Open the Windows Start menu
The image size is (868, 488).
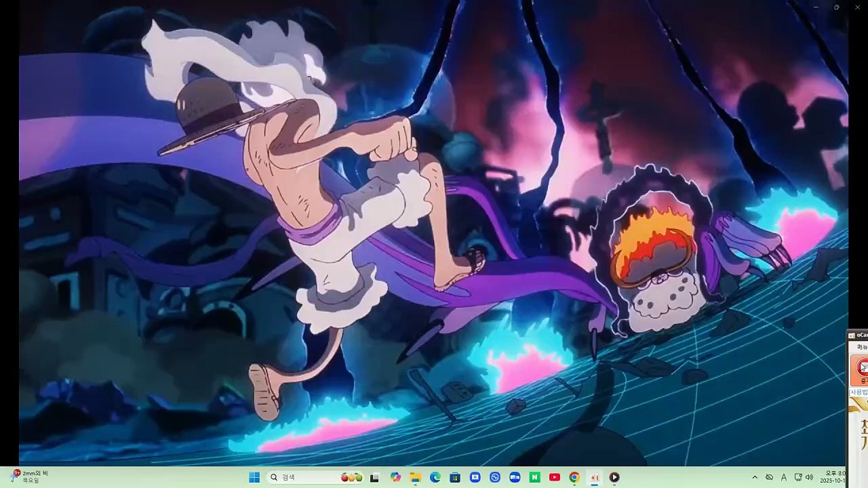coord(254,477)
